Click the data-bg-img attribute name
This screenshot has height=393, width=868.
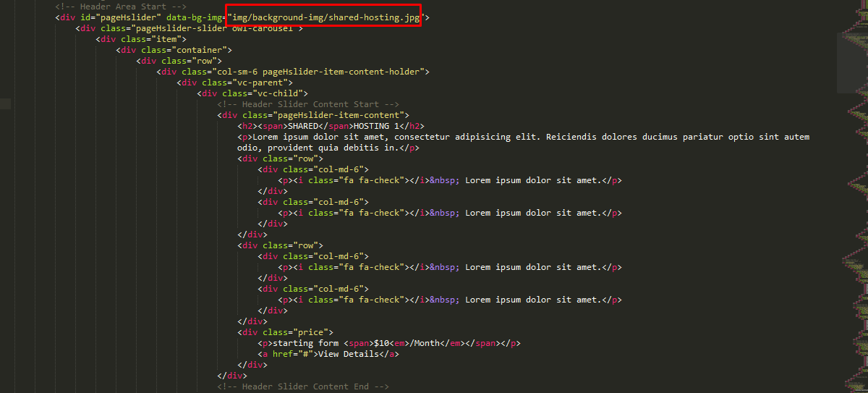coord(195,17)
